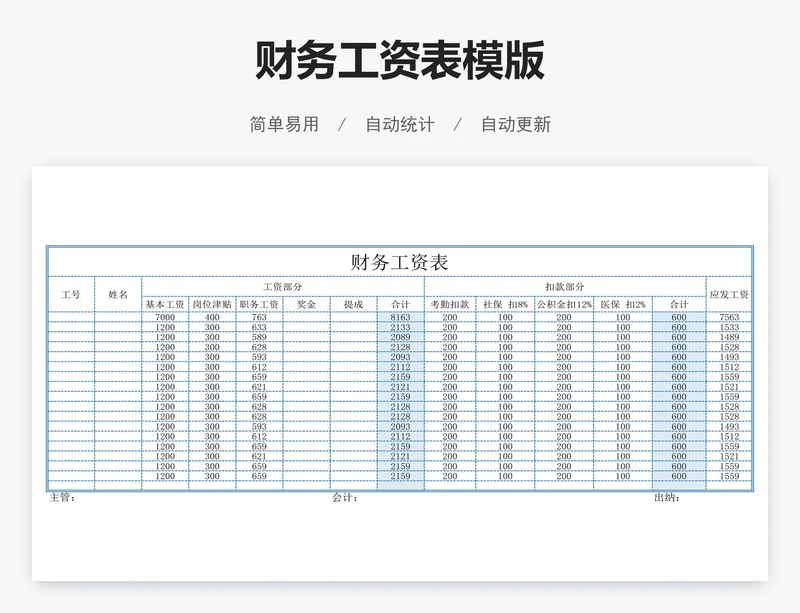
Task: Select the 简单易用 subtitle text
Action: [284, 124]
